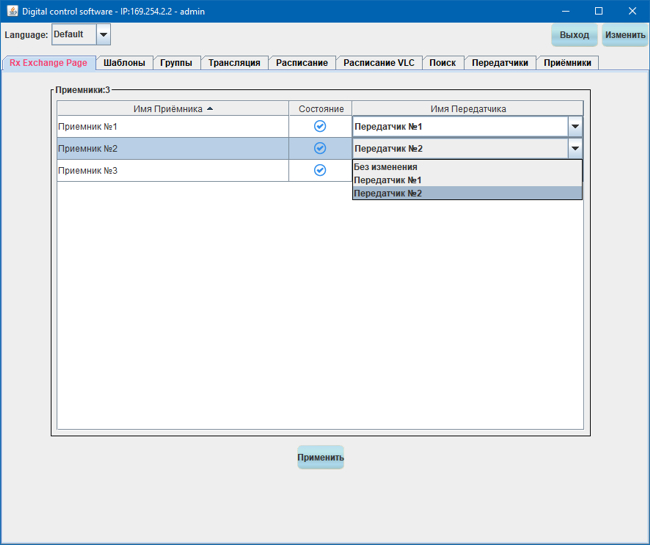Click status check icon for Приемник №1
Image resolution: width=650 pixels, height=545 pixels.
tap(320, 127)
